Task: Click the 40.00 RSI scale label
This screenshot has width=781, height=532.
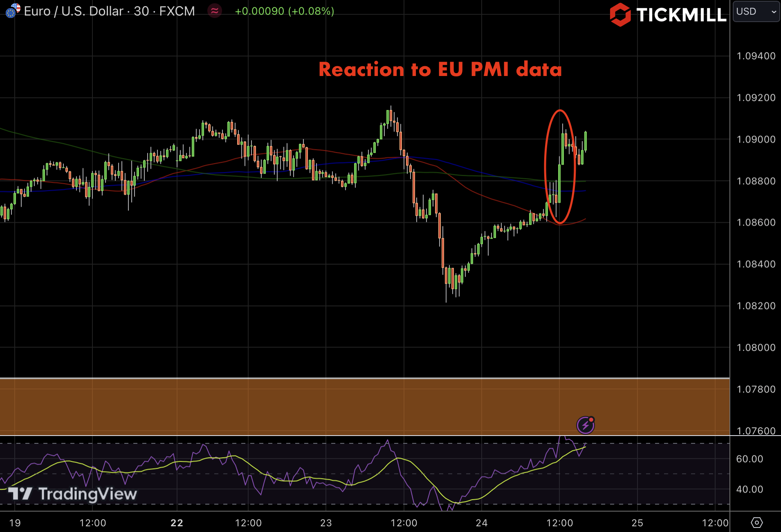Action: click(750, 489)
